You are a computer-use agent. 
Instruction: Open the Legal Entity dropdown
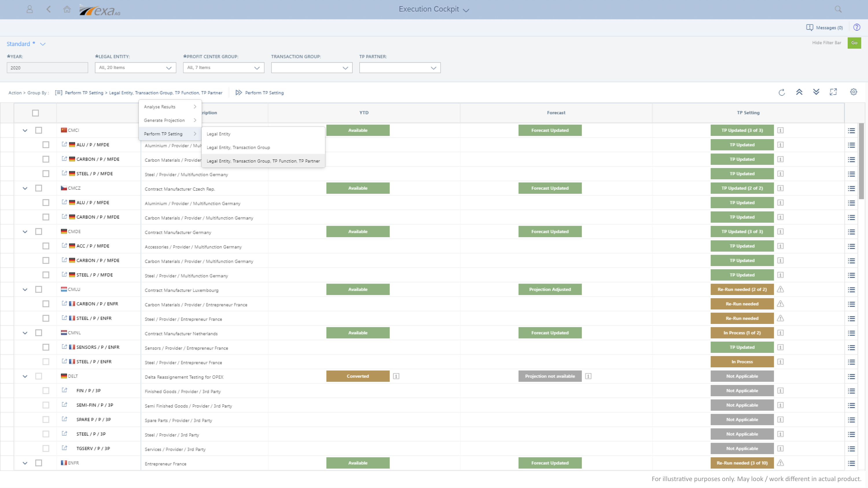point(135,68)
